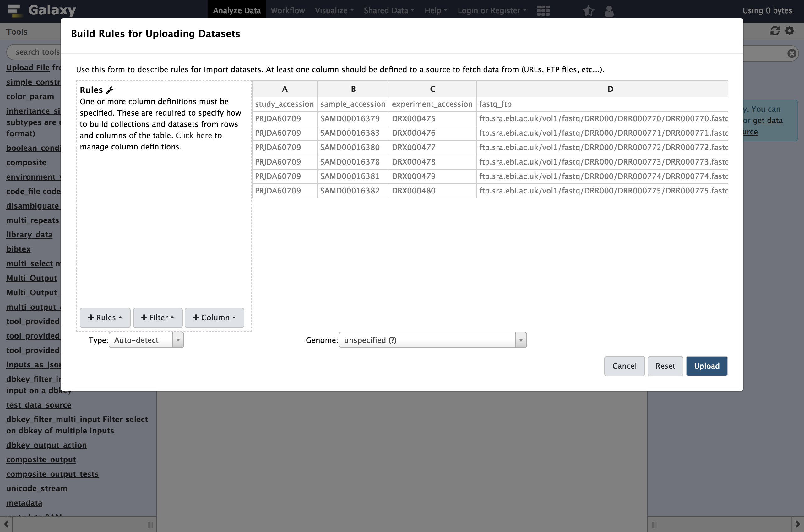Click the settings gear icon
Image resolution: width=804 pixels, height=532 pixels.
tap(790, 31)
